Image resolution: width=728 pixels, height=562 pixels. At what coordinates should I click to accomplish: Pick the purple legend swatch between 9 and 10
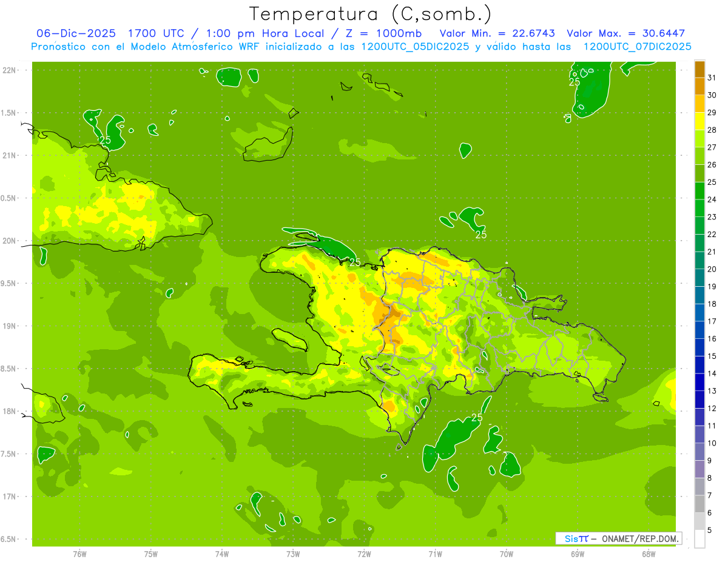point(699,452)
